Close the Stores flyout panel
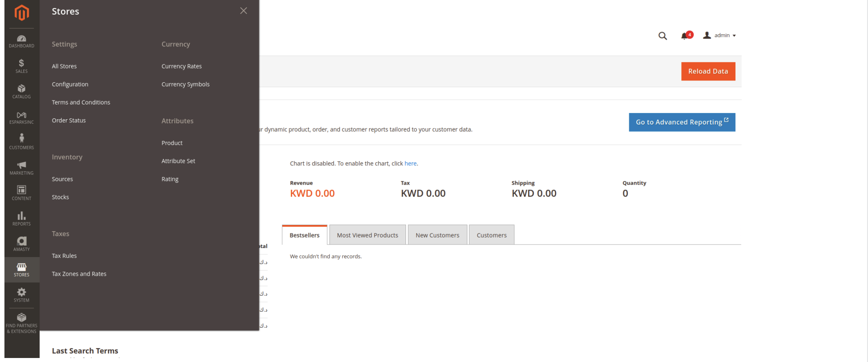 click(x=243, y=11)
